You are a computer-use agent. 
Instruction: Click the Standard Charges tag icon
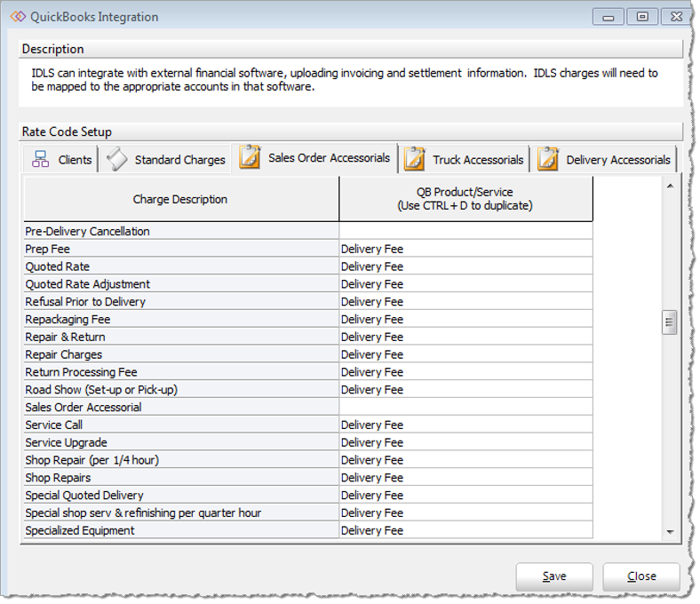coord(117,159)
